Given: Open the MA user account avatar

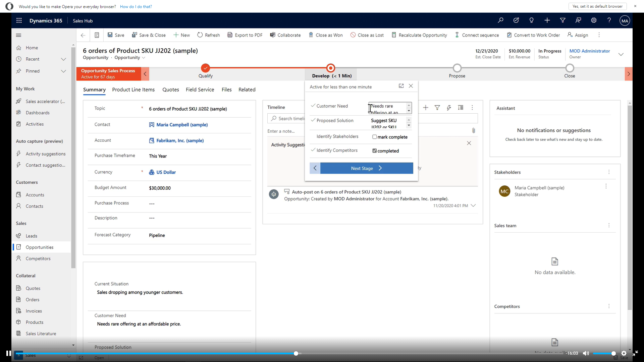Looking at the screenshot, I should (625, 20).
